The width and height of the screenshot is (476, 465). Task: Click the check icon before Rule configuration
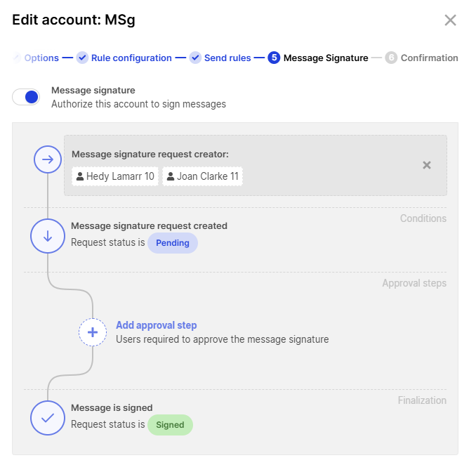point(82,58)
